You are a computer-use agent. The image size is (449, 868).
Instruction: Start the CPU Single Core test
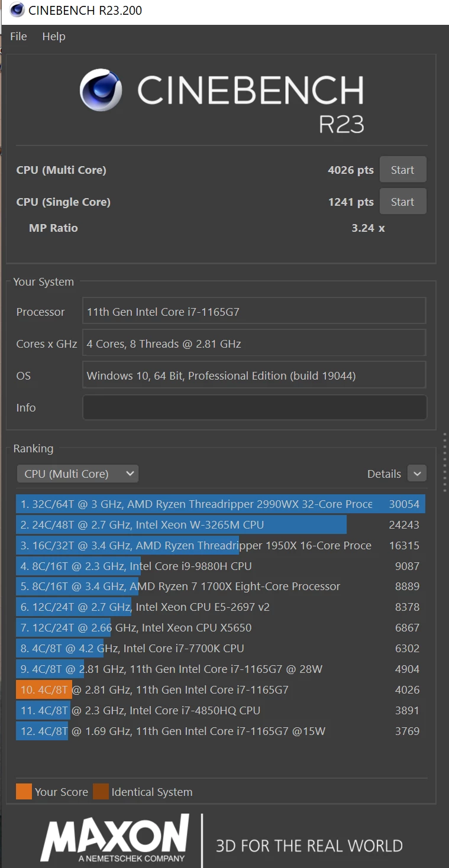pyautogui.click(x=402, y=202)
